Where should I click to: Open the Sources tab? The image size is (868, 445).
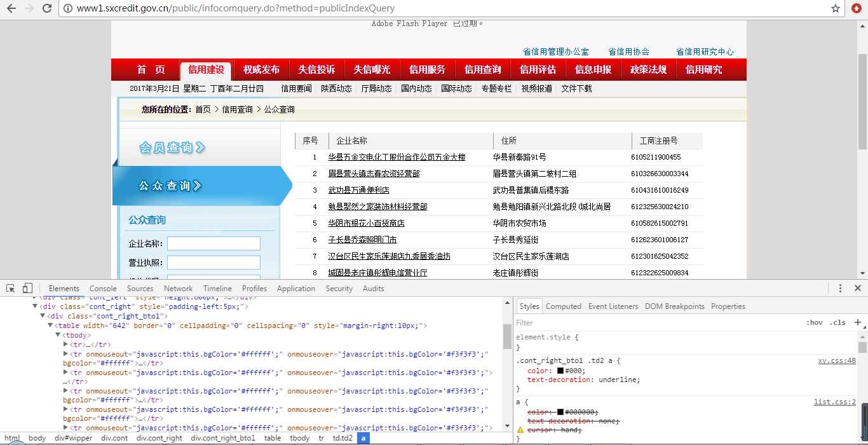[x=140, y=288]
